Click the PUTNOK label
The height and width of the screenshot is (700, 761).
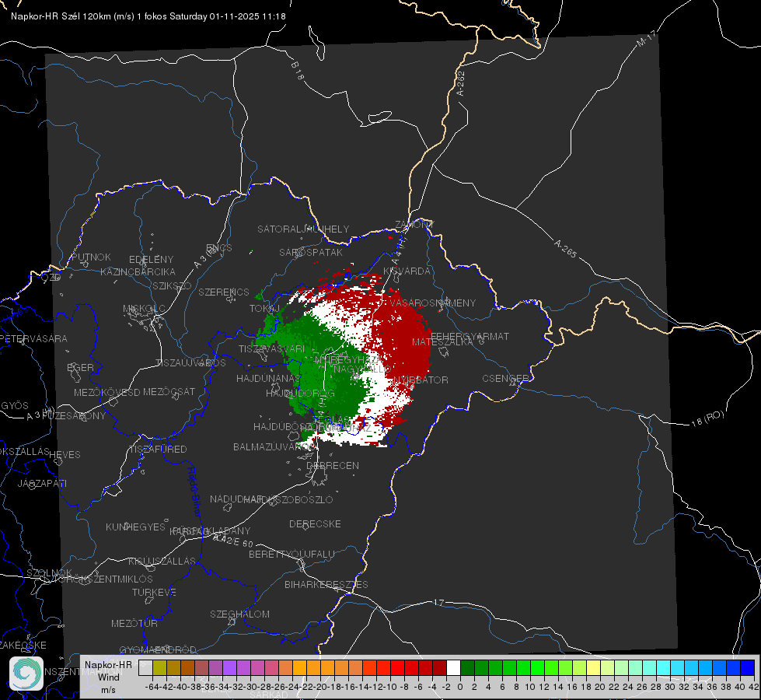tap(91, 257)
